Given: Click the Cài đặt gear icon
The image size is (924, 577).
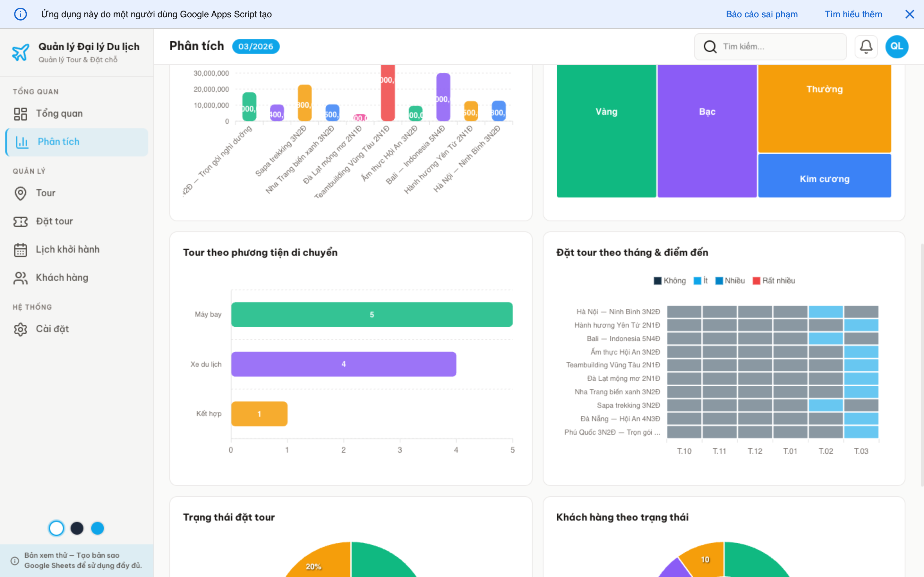Looking at the screenshot, I should (x=20, y=329).
